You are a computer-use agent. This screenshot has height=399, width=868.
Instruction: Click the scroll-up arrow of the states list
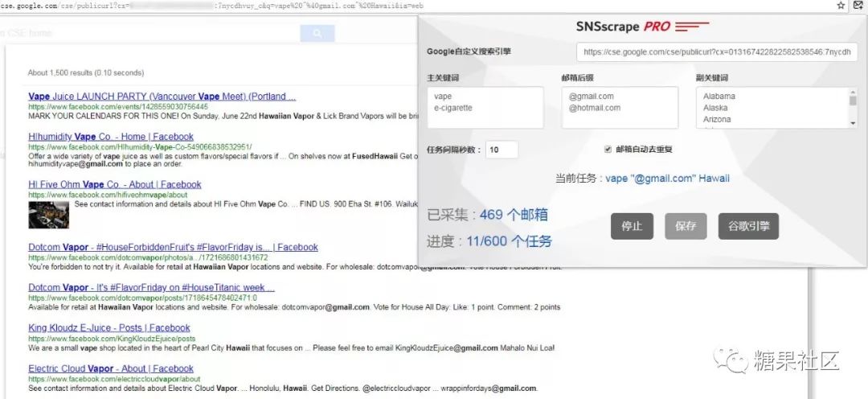pyautogui.click(x=853, y=92)
